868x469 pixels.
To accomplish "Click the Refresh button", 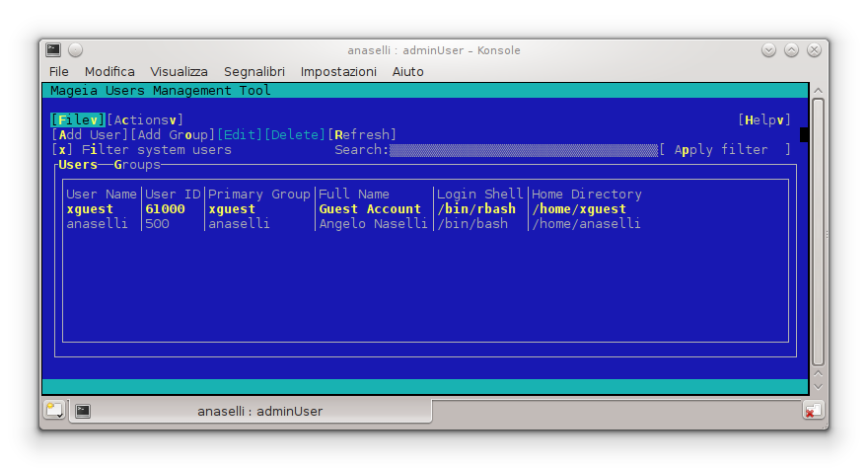I will [x=362, y=134].
